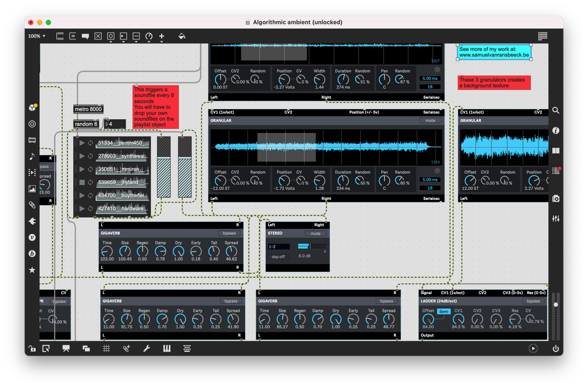This screenshot has width=588, height=388.
Task: Add a message box from toolbar
Action: tap(73, 36)
